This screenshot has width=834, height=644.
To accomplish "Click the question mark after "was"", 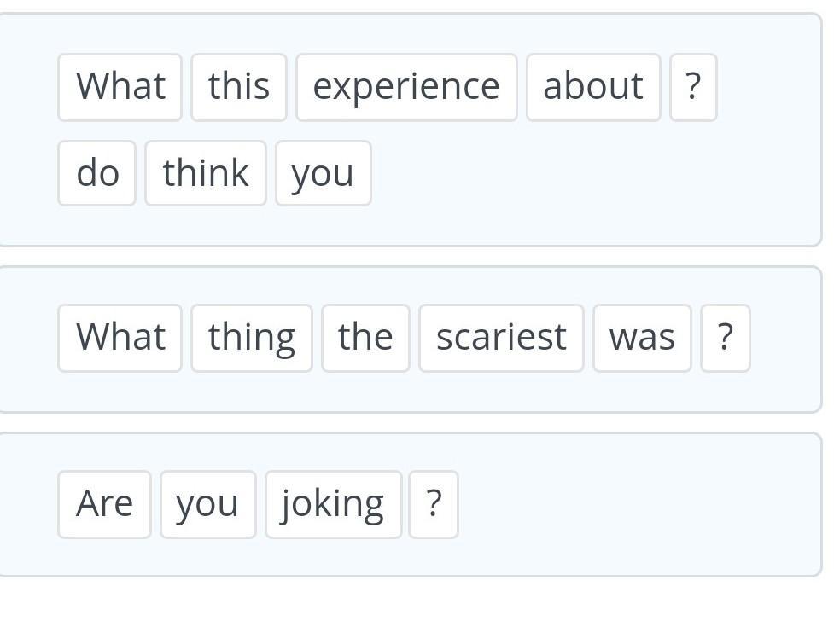I will pyautogui.click(x=726, y=338).
